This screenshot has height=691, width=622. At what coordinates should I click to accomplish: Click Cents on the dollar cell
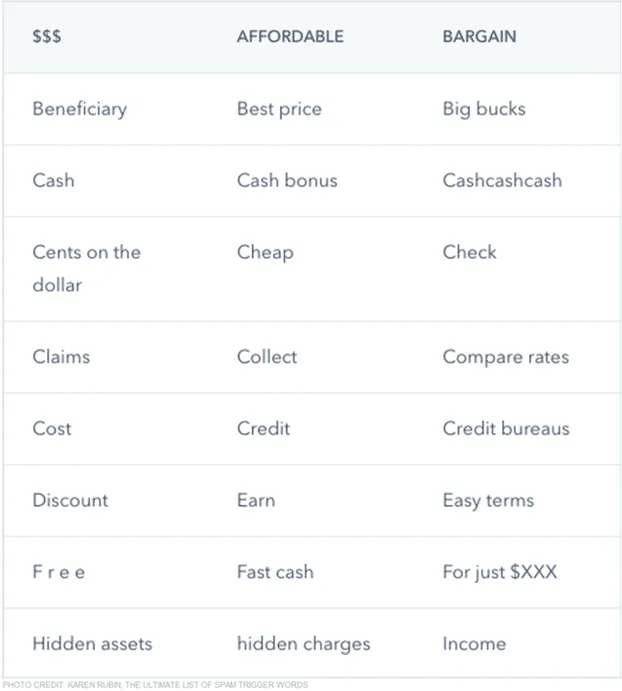(87, 268)
